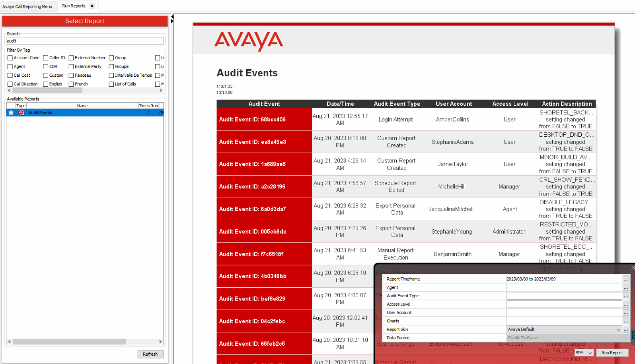Viewport: 635px width, 364px height.
Task: Click the Audit Event Type input field
Action: click(x=564, y=296)
